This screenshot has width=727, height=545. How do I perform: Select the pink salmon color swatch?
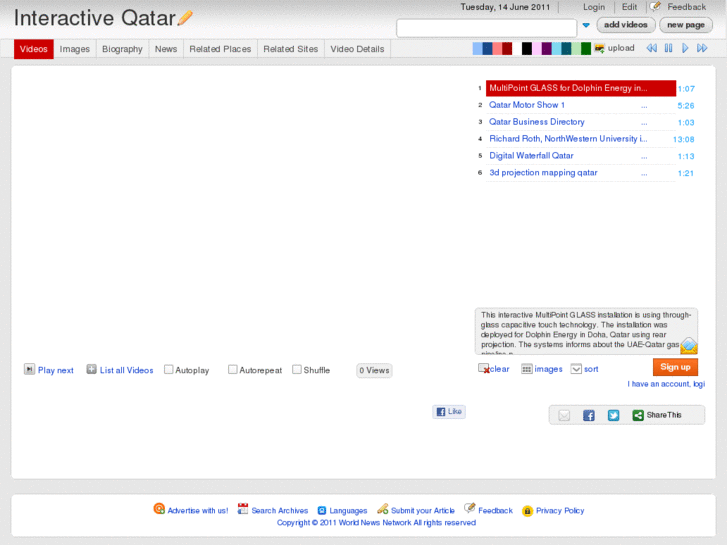coord(497,48)
